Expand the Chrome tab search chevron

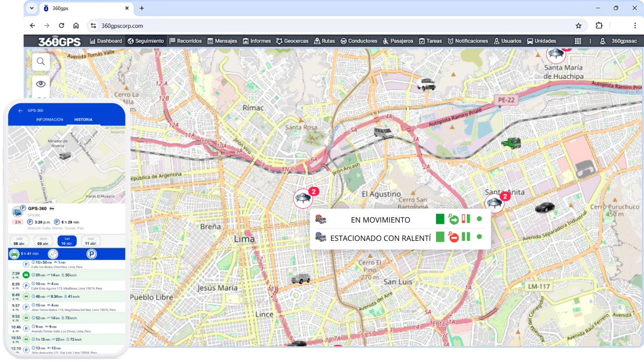31,8
